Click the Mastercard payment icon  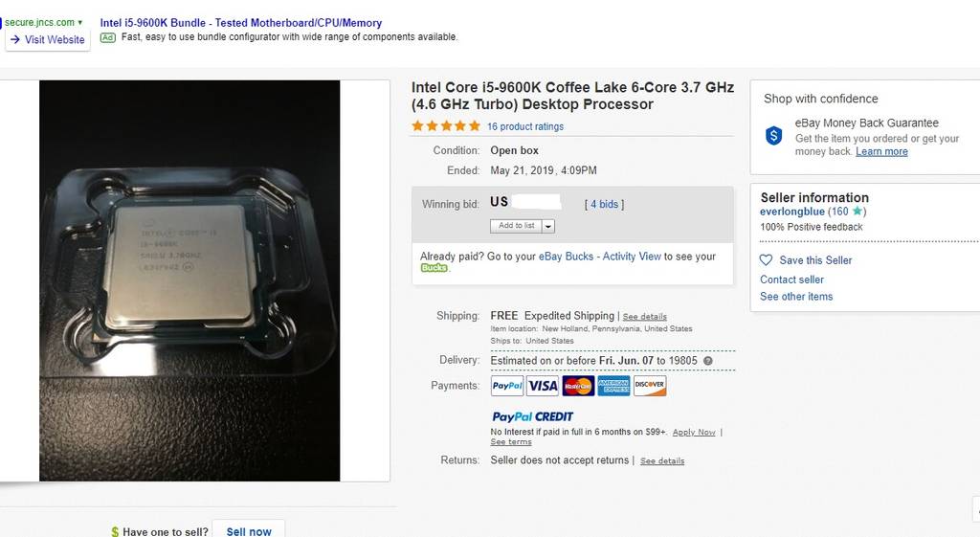click(x=578, y=386)
